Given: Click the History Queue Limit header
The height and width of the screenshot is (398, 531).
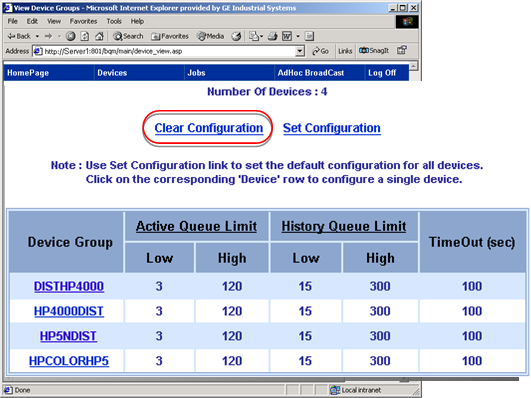Looking at the screenshot, I should coord(344,226).
